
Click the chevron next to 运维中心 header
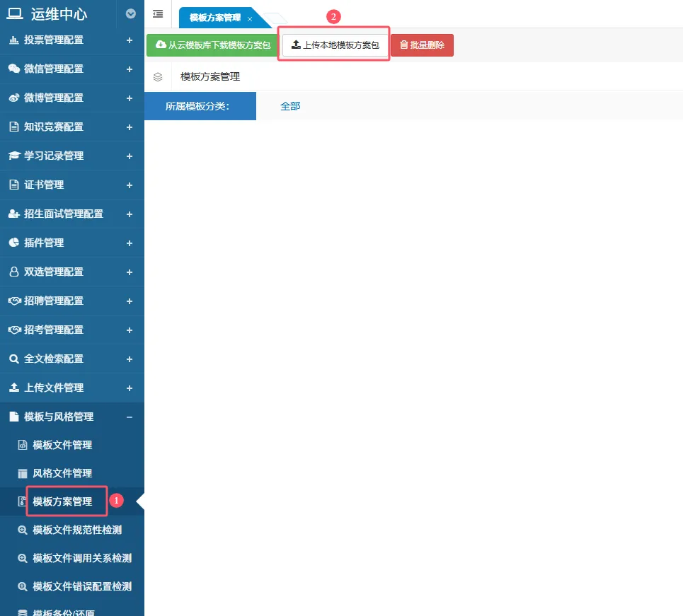[130, 13]
